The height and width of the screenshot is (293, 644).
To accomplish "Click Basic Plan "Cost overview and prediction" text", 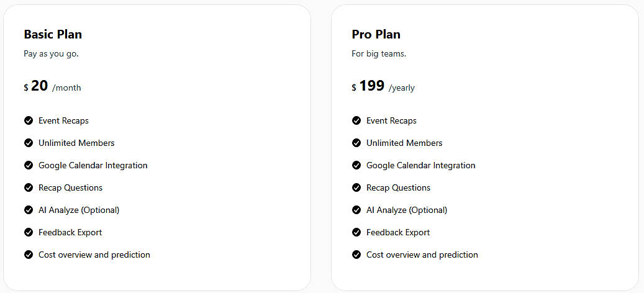I will (94, 255).
